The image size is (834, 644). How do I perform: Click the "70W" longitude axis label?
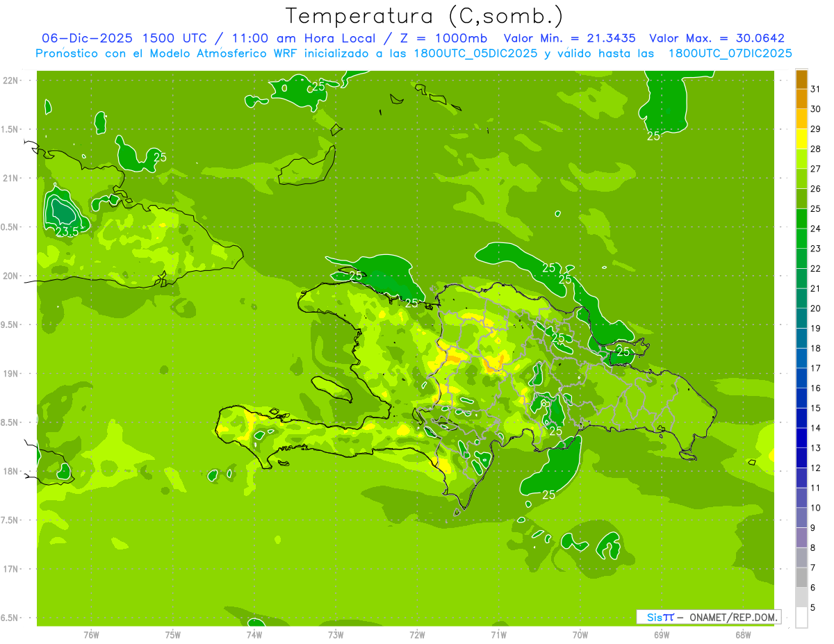580,635
